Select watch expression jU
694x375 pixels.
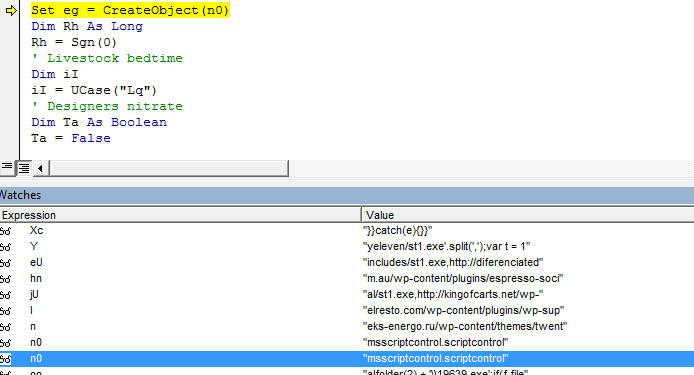34,294
